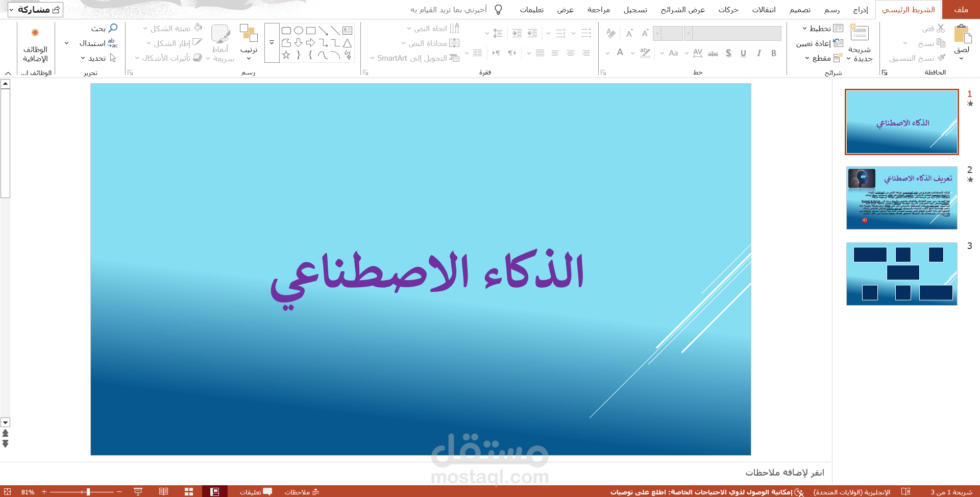Viewport: 980px width, 497px height.
Task: Click the New Slide (شريحة جديدة) icon
Action: 859,33
